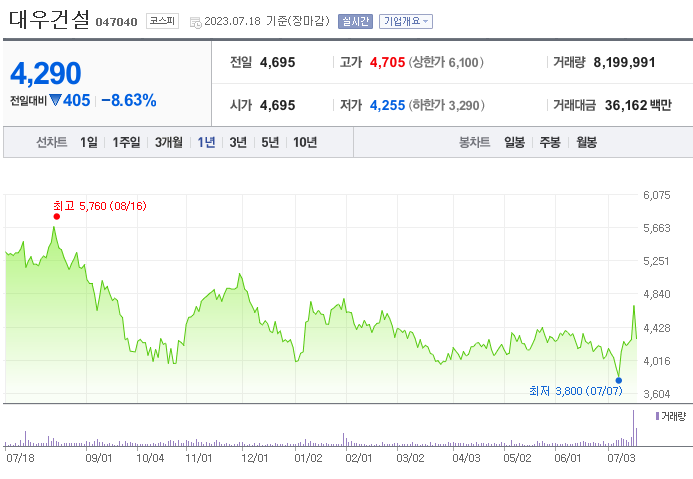693x479 pixels.
Task: Click the 전일 value 4,695
Action: coord(278,63)
